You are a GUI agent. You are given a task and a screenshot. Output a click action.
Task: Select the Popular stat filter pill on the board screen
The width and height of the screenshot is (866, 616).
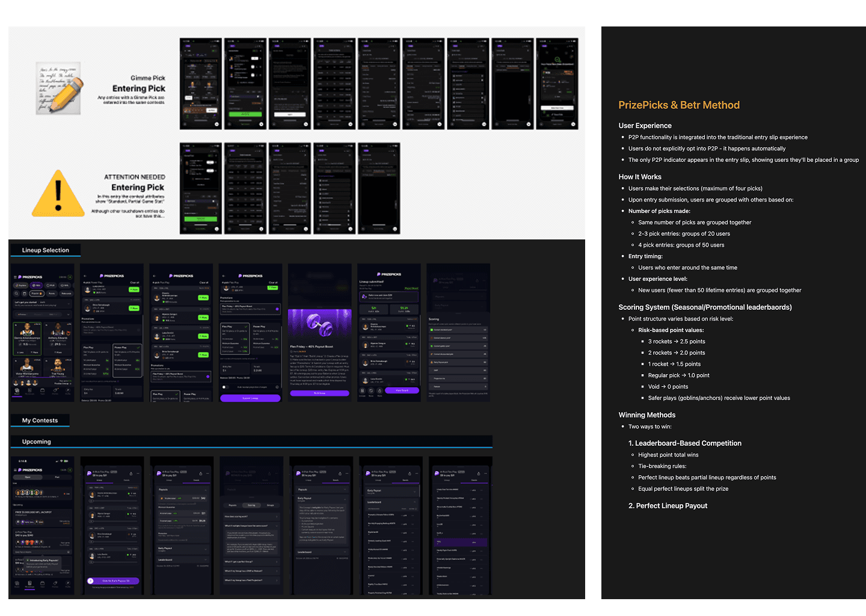(x=37, y=294)
